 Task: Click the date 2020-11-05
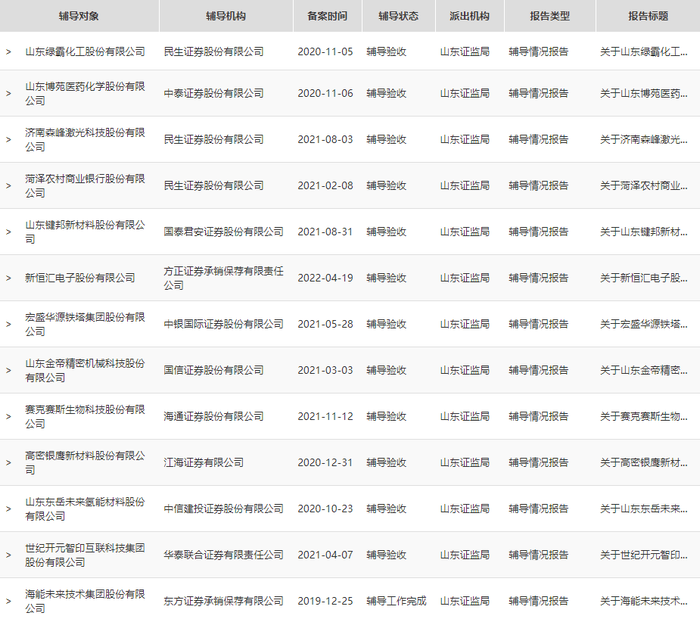pos(325,52)
